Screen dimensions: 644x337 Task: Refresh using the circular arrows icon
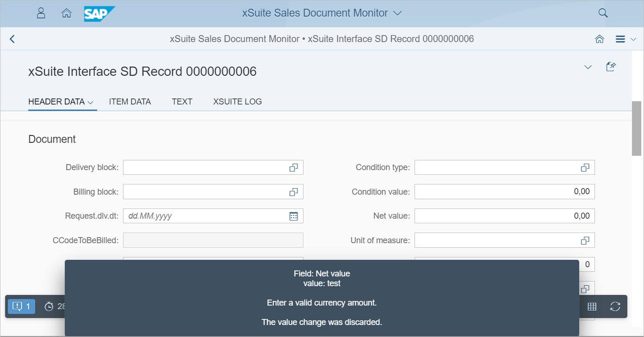click(615, 306)
